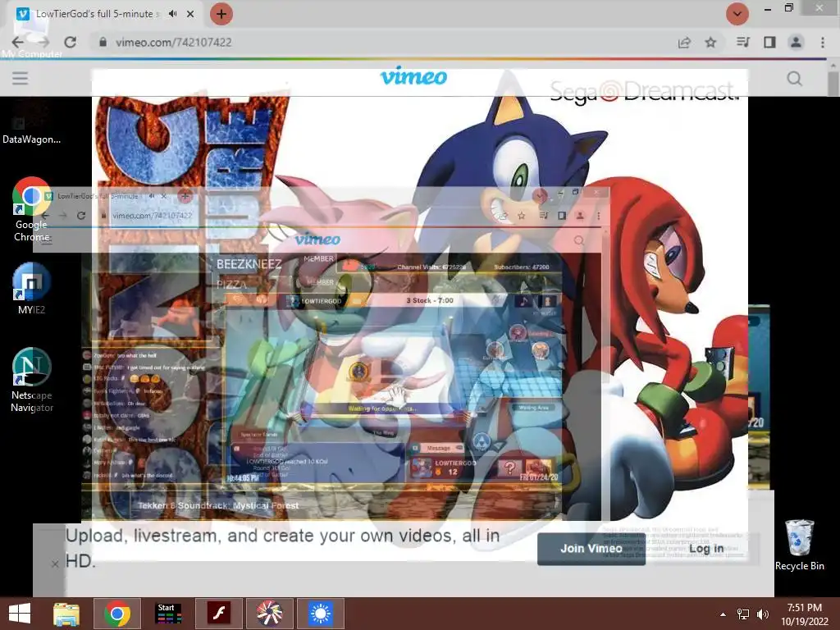Close the LowTierGod's full 5-minute tab

click(190, 14)
